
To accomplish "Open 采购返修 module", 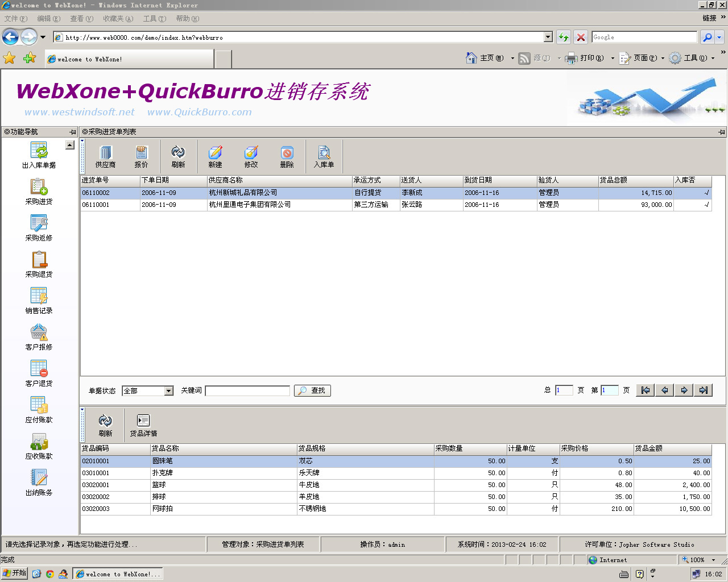I will 39,228.
